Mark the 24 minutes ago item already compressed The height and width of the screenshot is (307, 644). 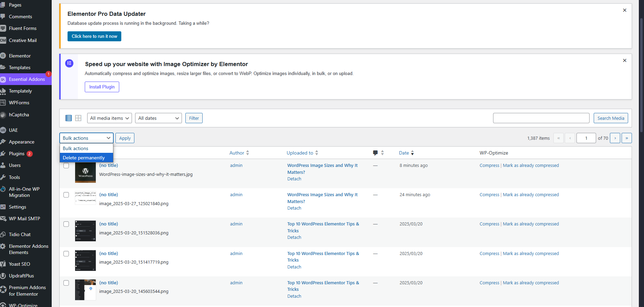pos(531,195)
